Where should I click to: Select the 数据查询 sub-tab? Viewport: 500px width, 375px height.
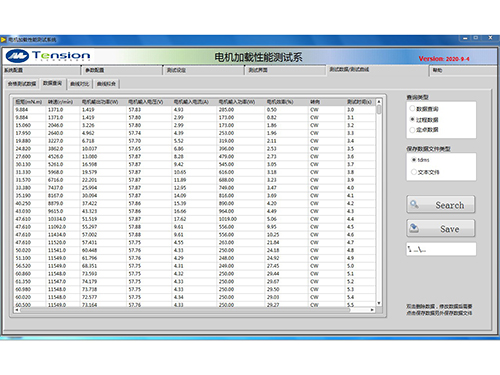[x=53, y=83]
